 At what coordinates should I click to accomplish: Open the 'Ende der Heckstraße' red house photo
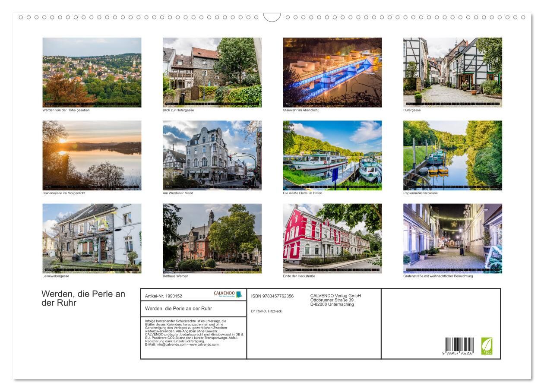(x=332, y=238)
